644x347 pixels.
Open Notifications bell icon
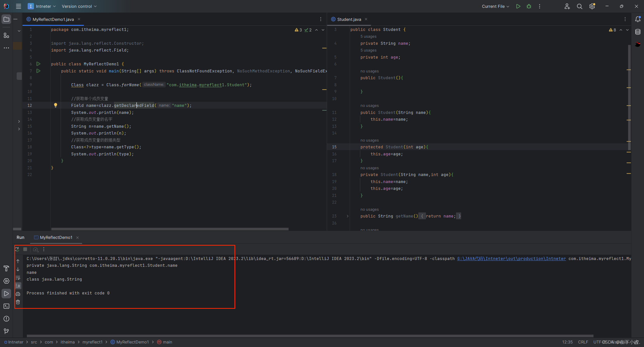(x=638, y=19)
